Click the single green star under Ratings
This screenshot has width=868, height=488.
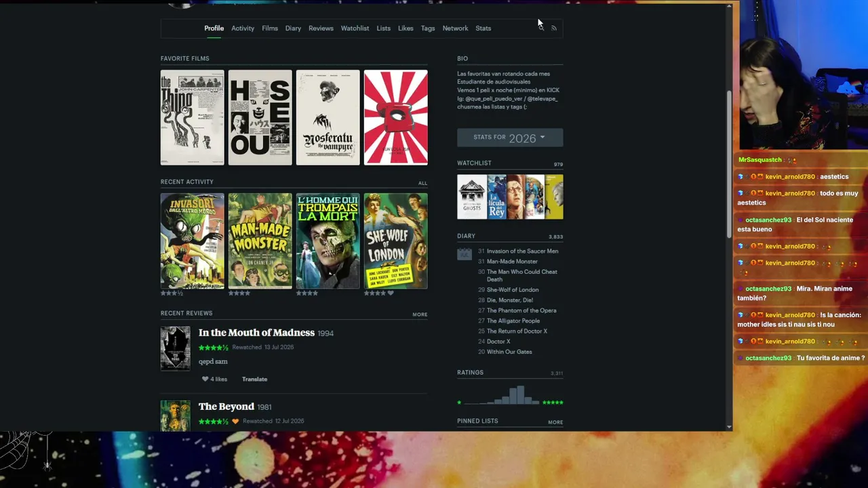point(459,403)
